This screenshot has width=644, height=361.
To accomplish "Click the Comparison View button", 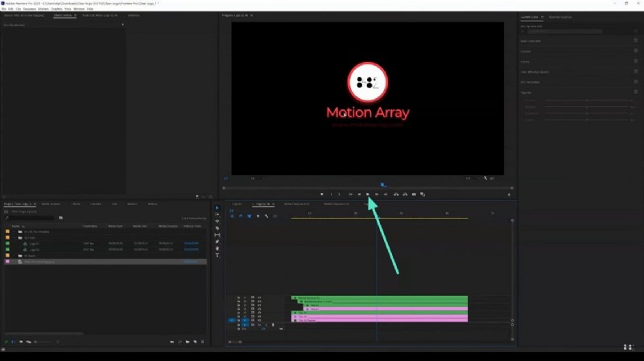I will (423, 195).
